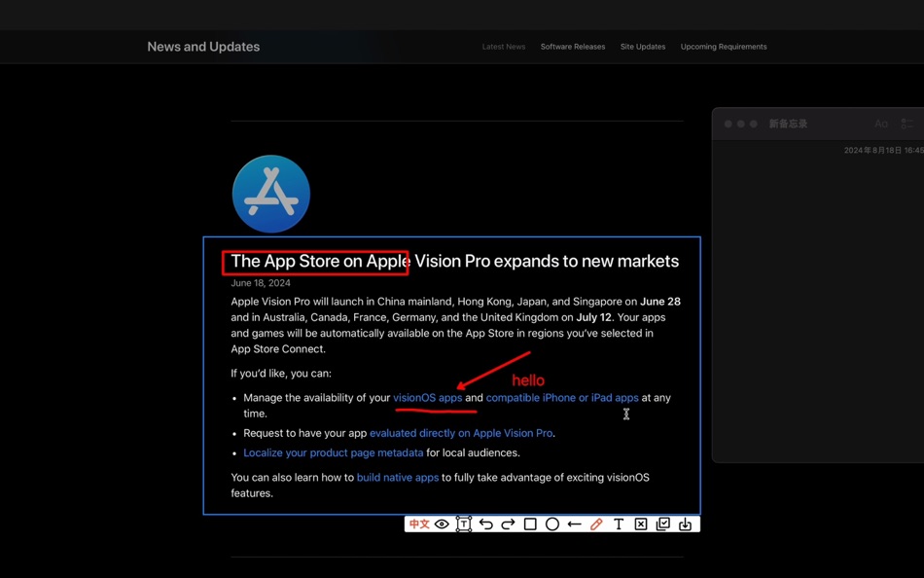
Task: Click the "If you'd like, you can:" text
Action: 281,374
